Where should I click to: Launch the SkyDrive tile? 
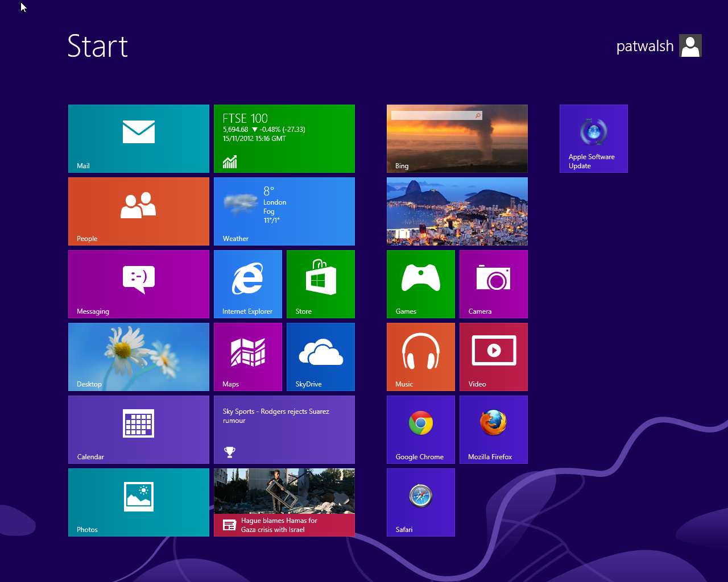(x=321, y=357)
